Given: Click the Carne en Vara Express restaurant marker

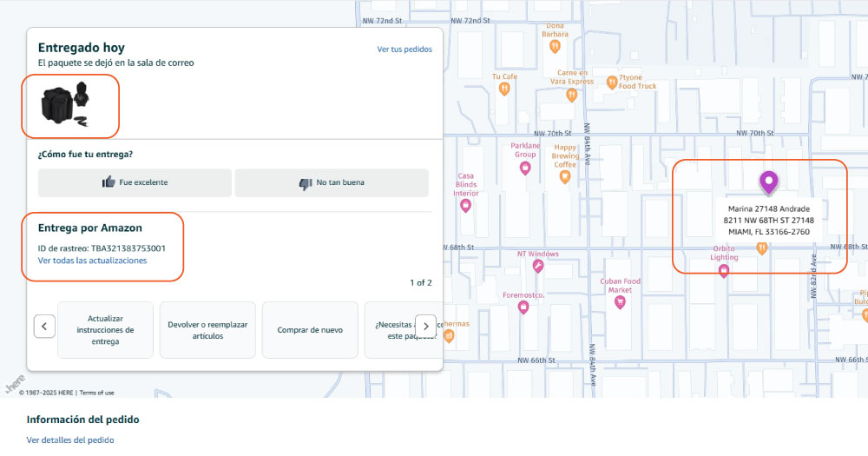Looking at the screenshot, I should click(x=571, y=95).
